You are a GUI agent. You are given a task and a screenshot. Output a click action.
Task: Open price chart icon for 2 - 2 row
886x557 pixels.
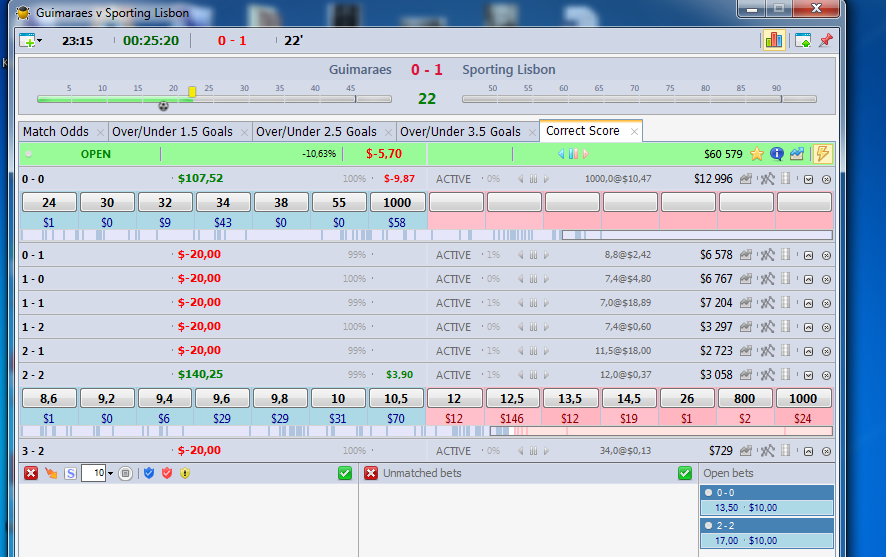[x=746, y=375]
